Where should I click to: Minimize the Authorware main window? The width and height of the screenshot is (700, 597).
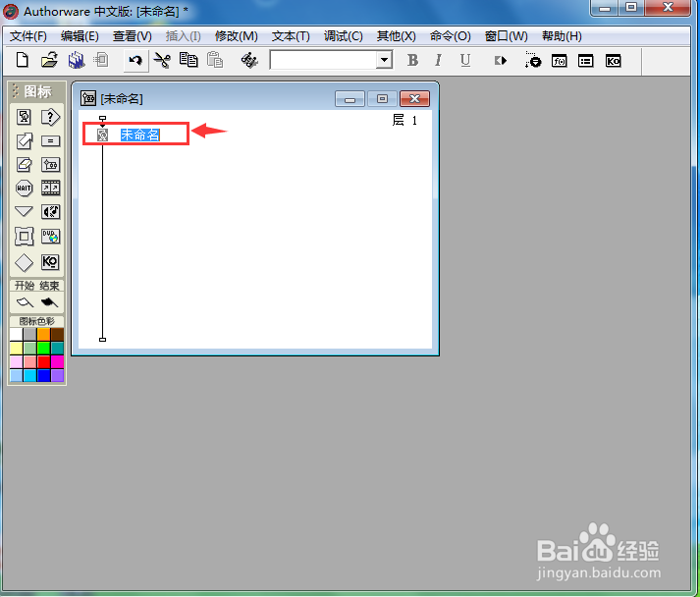coord(605,8)
